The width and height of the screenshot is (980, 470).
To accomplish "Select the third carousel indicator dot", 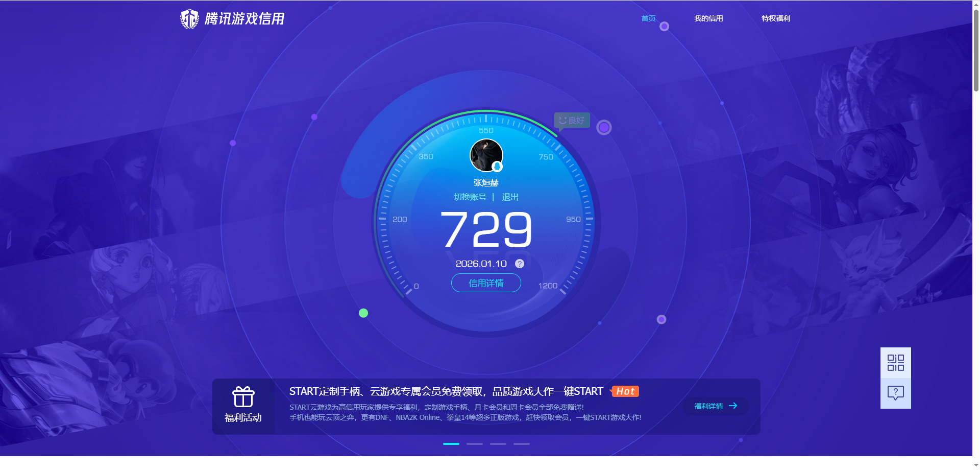I will (498, 444).
